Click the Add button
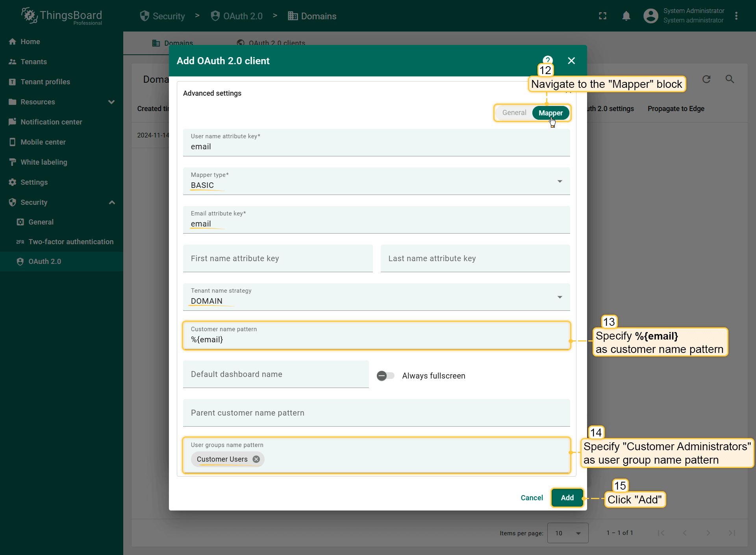 567,498
